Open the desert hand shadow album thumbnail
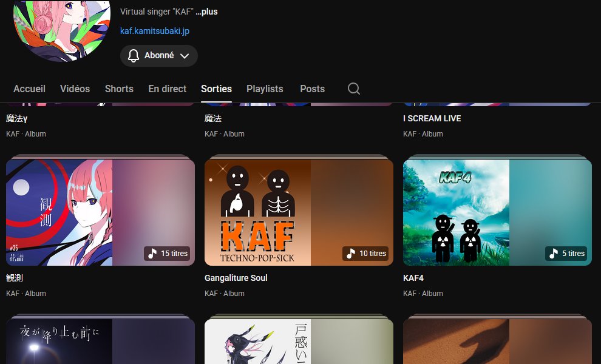This screenshot has height=364, width=601. point(498,342)
